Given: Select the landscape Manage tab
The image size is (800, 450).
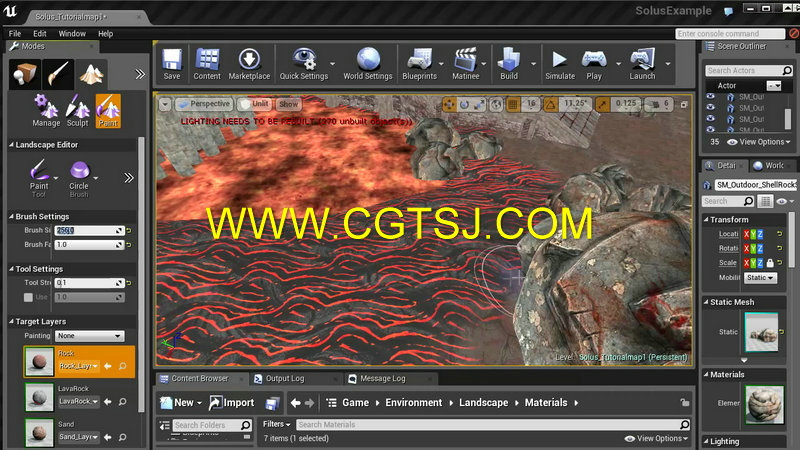Looking at the screenshot, I should tap(46, 111).
